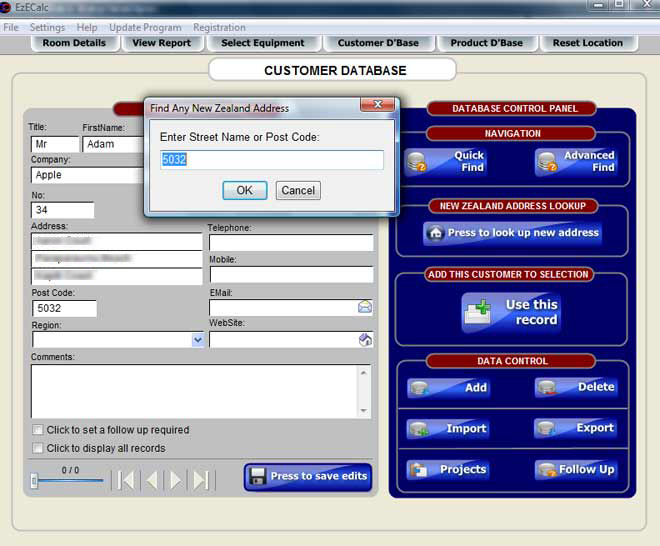This screenshot has width=660, height=546.
Task: Click the street name or post code field
Action: (x=271, y=160)
